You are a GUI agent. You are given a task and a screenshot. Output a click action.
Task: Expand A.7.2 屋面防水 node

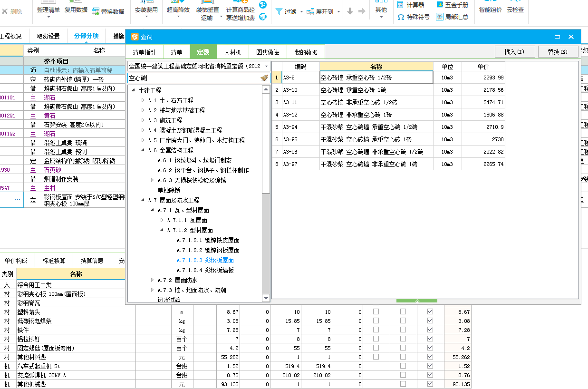click(x=153, y=280)
